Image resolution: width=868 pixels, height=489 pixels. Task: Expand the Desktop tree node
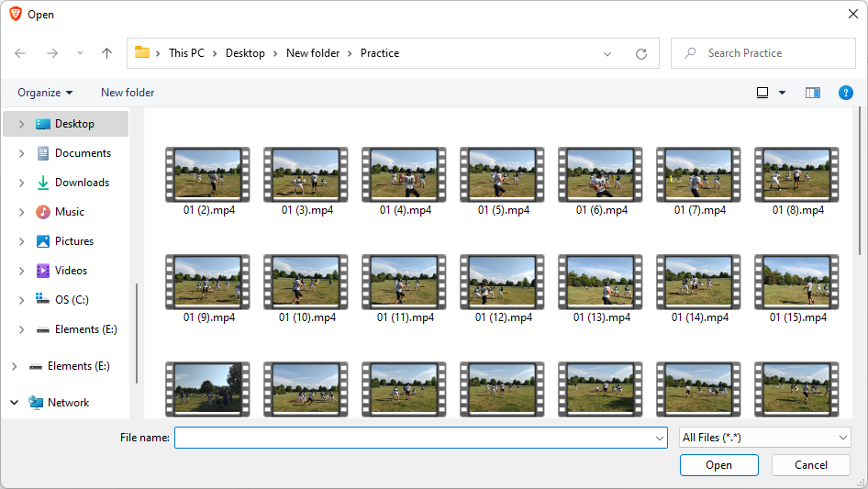(x=22, y=124)
